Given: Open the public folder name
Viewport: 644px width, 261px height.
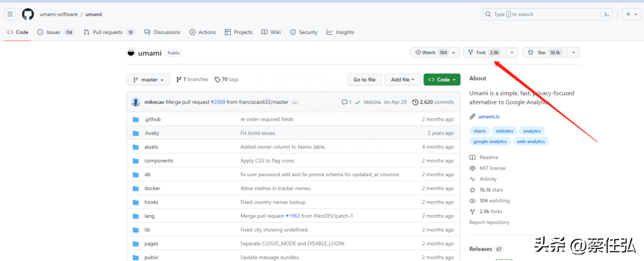Looking at the screenshot, I should [x=151, y=257].
